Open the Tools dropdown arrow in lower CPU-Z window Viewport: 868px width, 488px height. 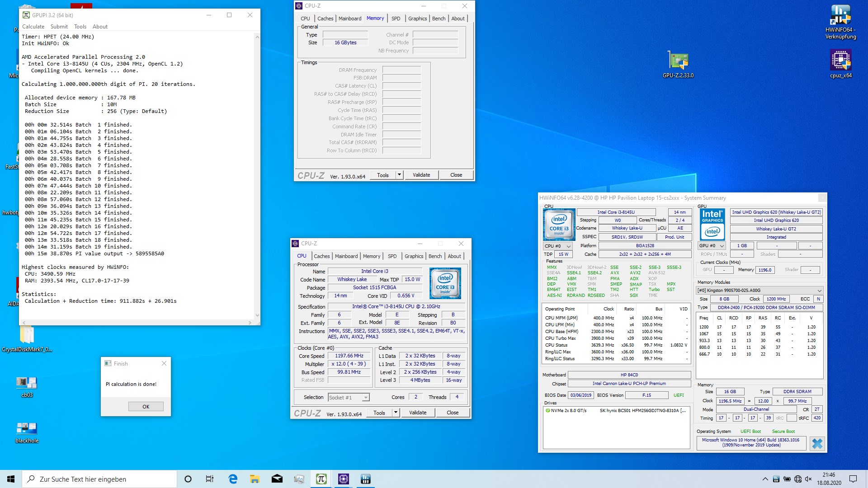pyautogui.click(x=396, y=413)
